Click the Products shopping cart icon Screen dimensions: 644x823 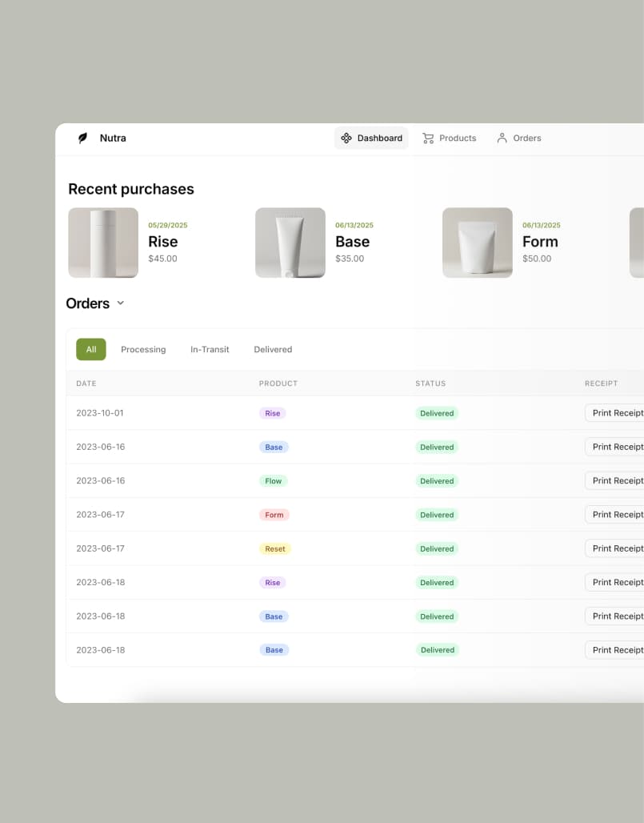428,138
